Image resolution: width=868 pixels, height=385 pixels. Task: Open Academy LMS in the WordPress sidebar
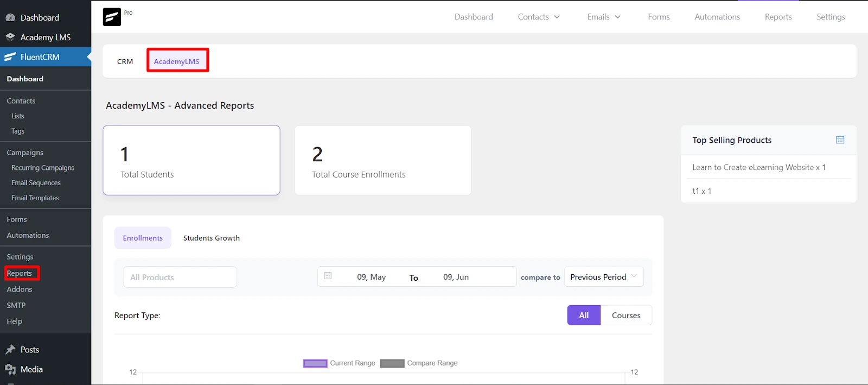[x=46, y=37]
